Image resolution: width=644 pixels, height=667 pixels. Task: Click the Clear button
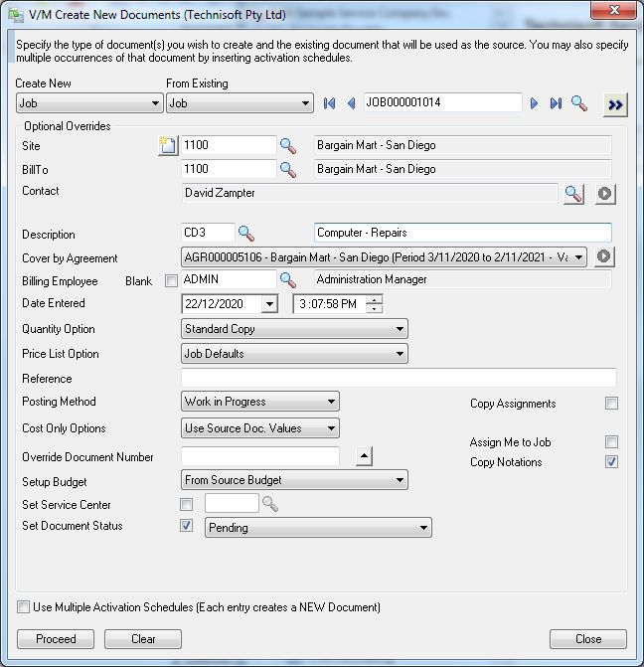pos(143,639)
